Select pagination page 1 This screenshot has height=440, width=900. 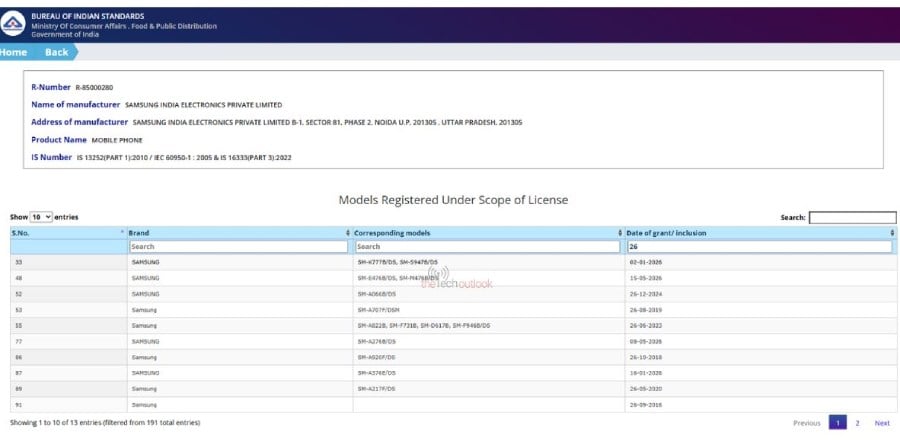click(x=837, y=423)
